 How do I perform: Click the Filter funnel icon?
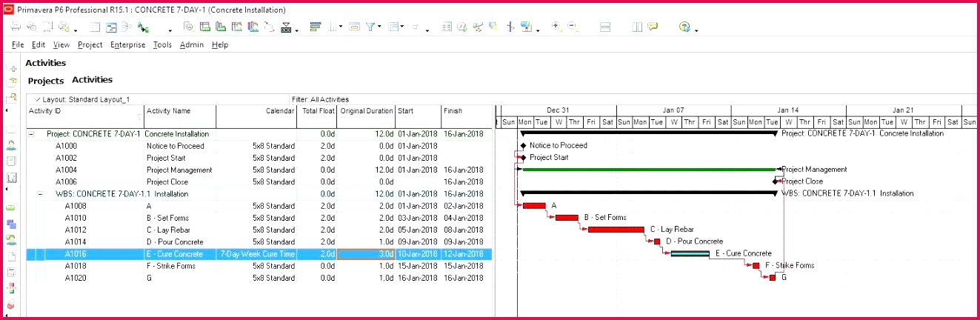(372, 27)
